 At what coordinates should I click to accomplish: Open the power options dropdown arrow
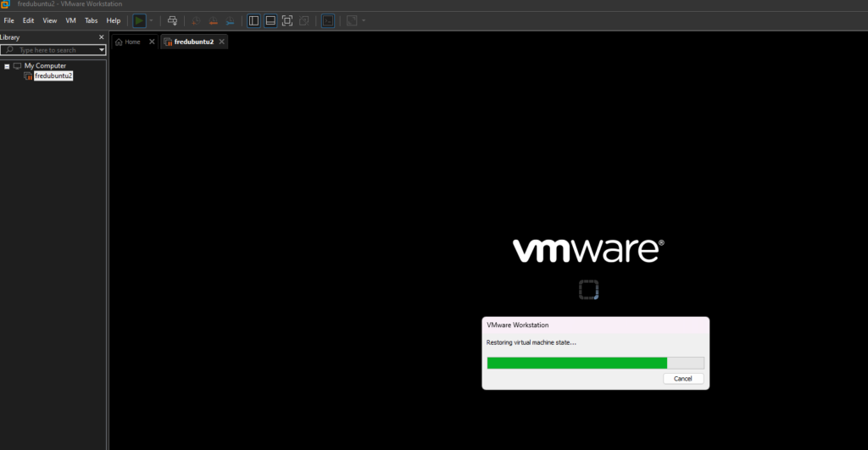click(151, 21)
